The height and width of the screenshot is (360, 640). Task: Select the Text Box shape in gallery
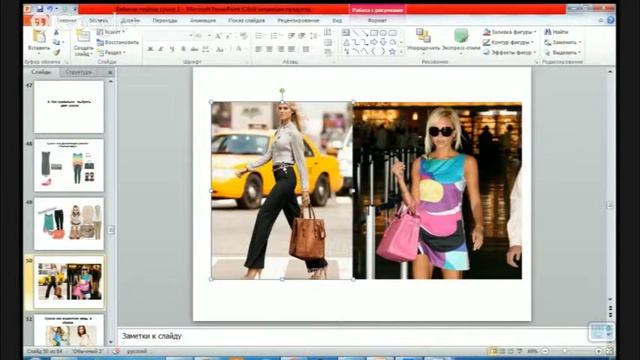tap(346, 33)
